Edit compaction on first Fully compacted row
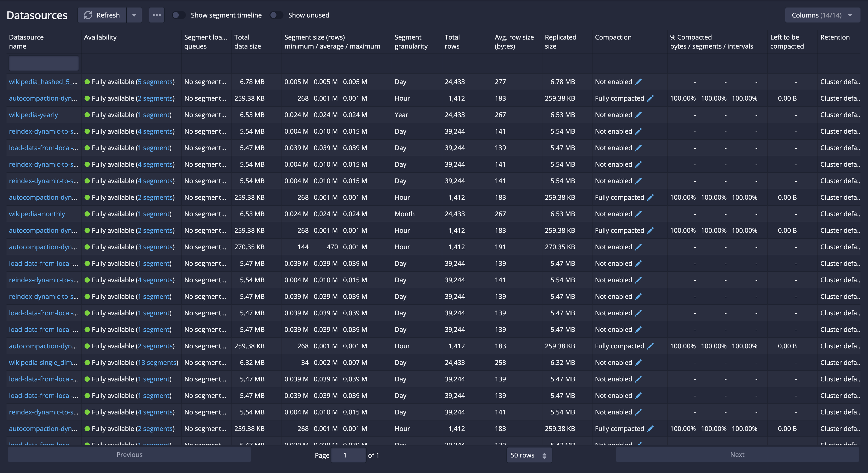 coord(650,98)
